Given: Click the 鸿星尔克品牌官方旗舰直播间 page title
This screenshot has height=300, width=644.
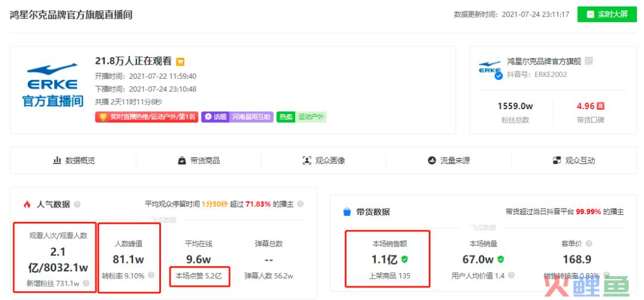Looking at the screenshot, I should click(x=71, y=15).
